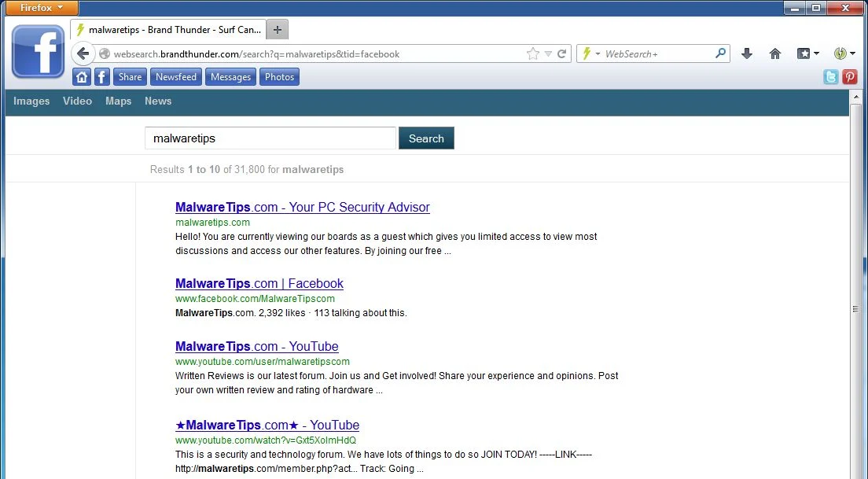Open the green lightning add-on menu
The width and height of the screenshot is (868, 479).
[x=844, y=53]
